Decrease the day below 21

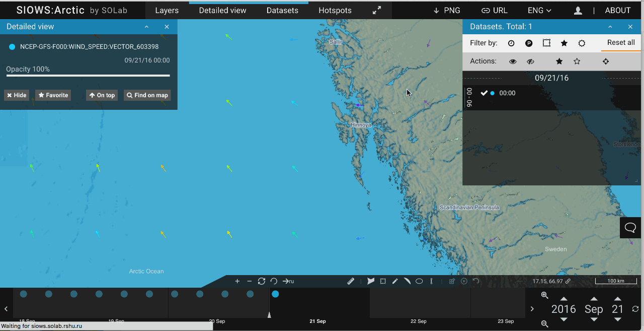click(x=618, y=319)
